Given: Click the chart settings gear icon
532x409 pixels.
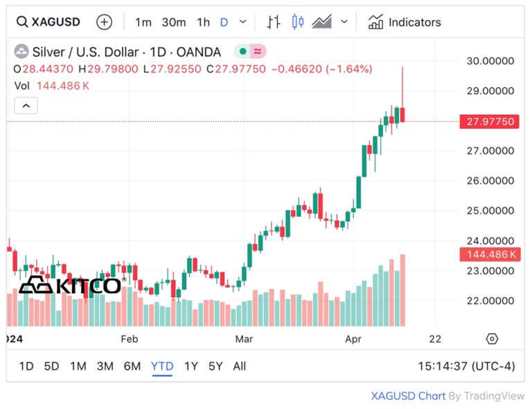Looking at the screenshot, I should [492, 339].
